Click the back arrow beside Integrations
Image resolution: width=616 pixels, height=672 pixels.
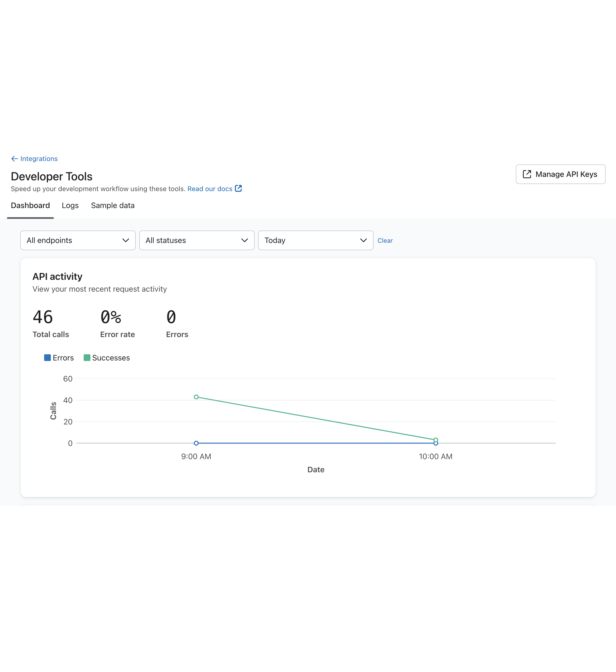click(14, 159)
